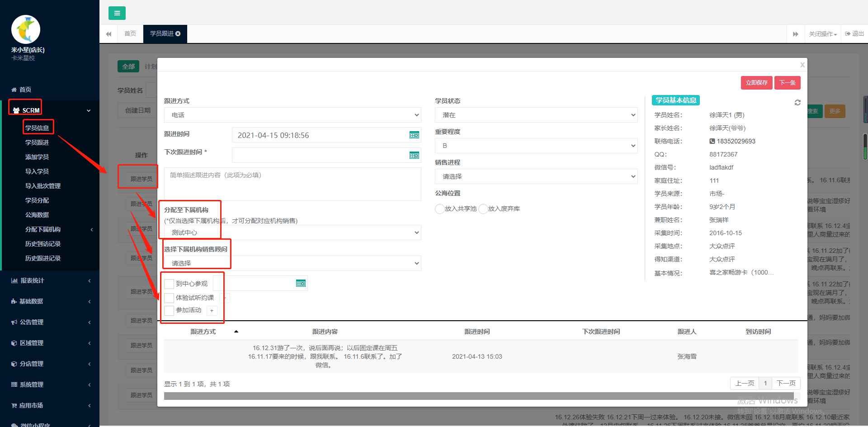
Task: Click the 退出 logout link
Action: click(854, 34)
